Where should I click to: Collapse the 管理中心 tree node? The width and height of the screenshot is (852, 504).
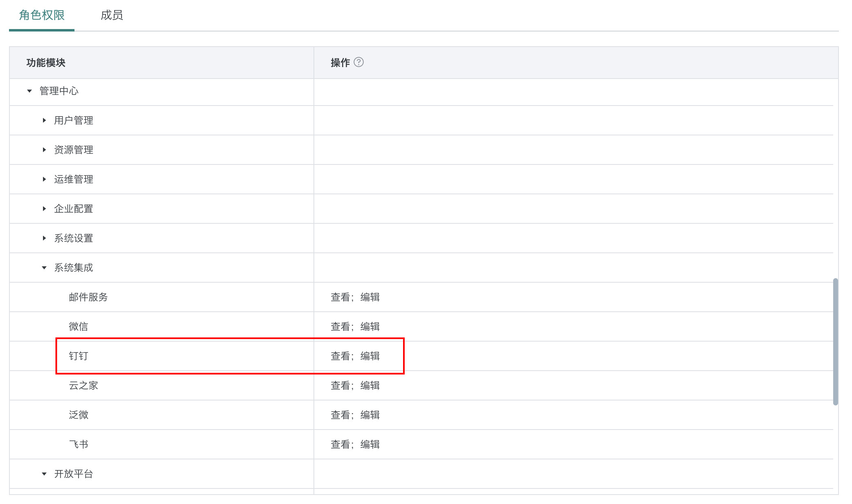29,91
